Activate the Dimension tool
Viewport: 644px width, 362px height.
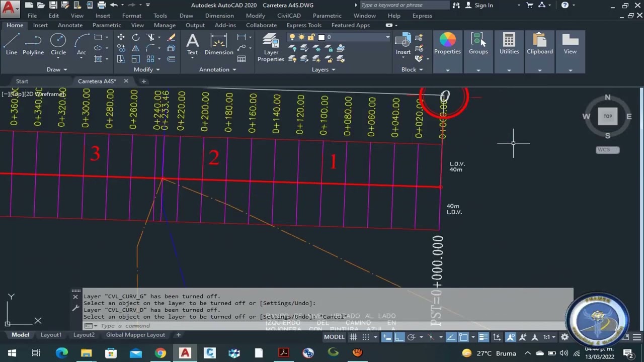219,44
